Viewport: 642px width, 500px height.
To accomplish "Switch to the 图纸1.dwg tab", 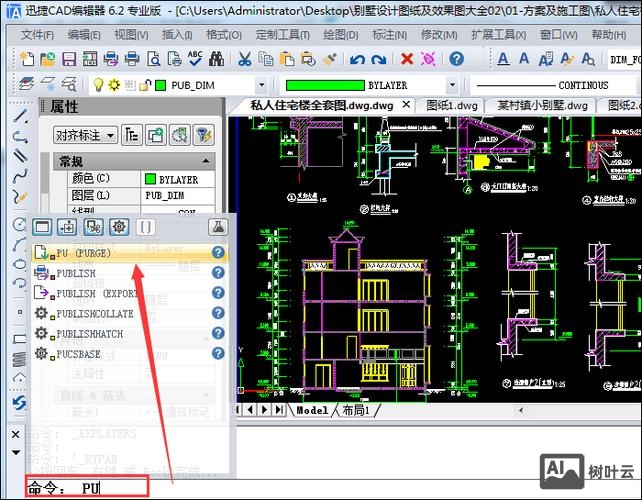I will point(452,105).
